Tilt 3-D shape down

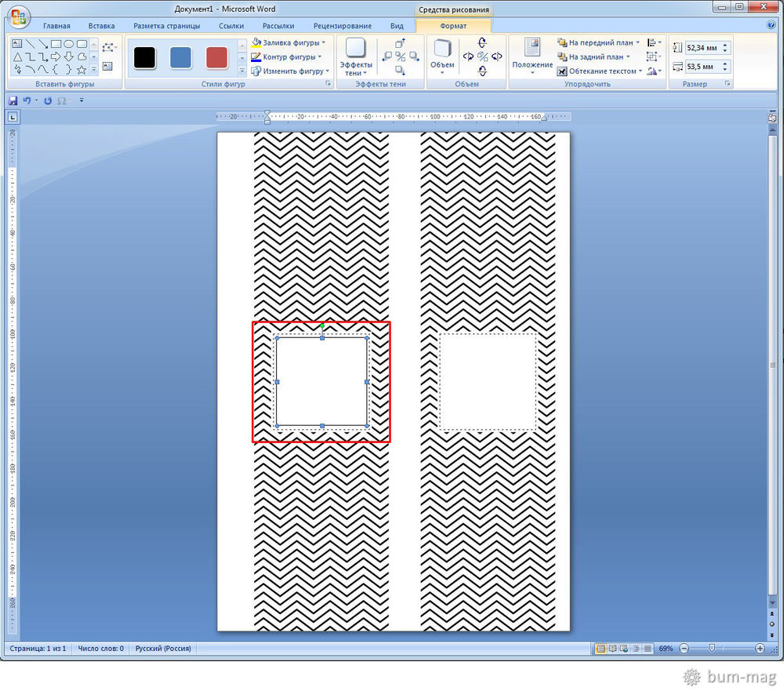tap(482, 71)
